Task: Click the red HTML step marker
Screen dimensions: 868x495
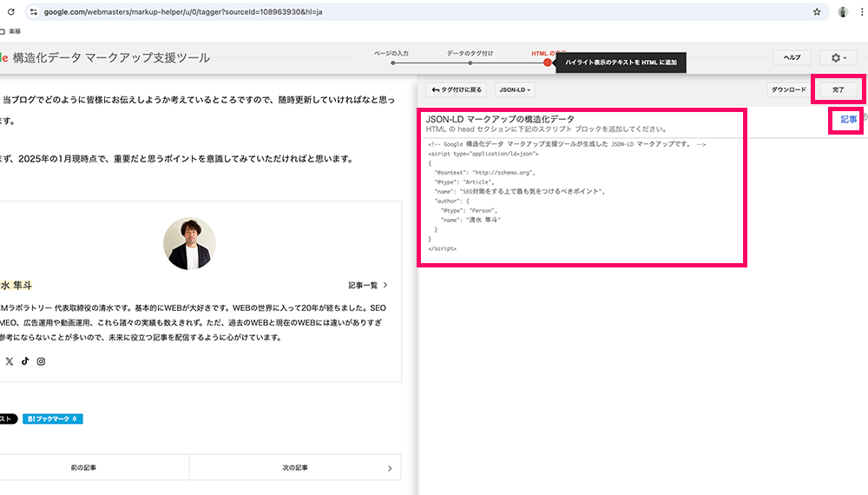Action: (x=548, y=63)
